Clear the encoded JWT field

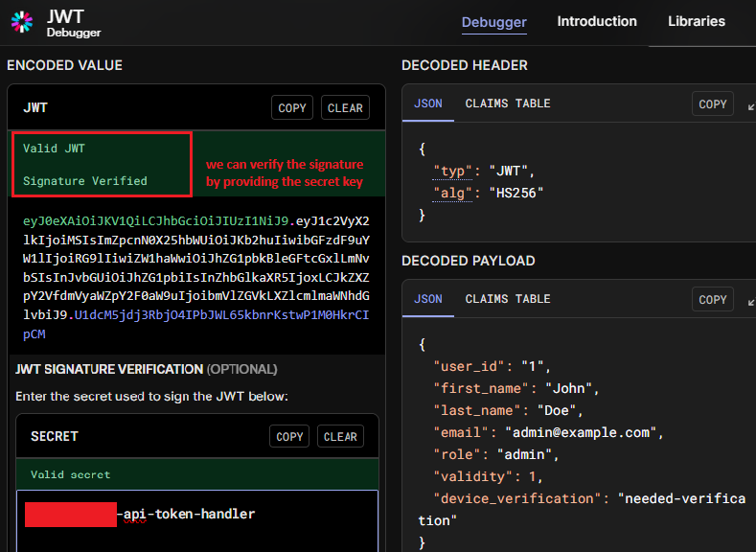[345, 107]
